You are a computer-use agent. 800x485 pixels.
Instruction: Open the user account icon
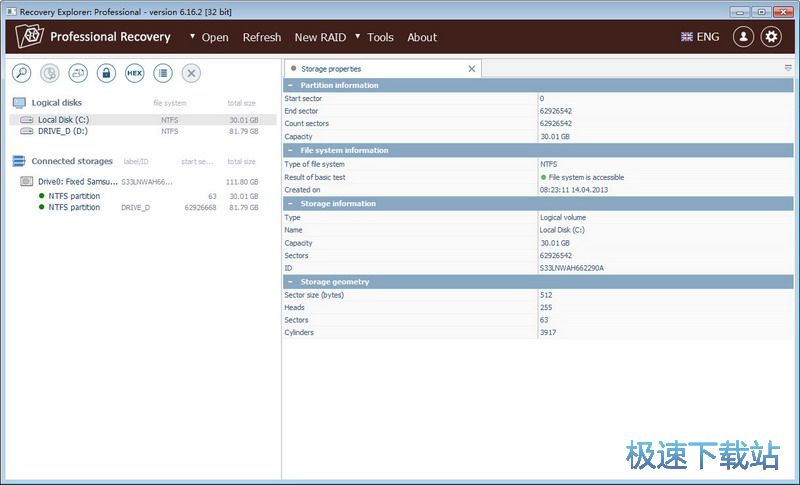coord(743,37)
